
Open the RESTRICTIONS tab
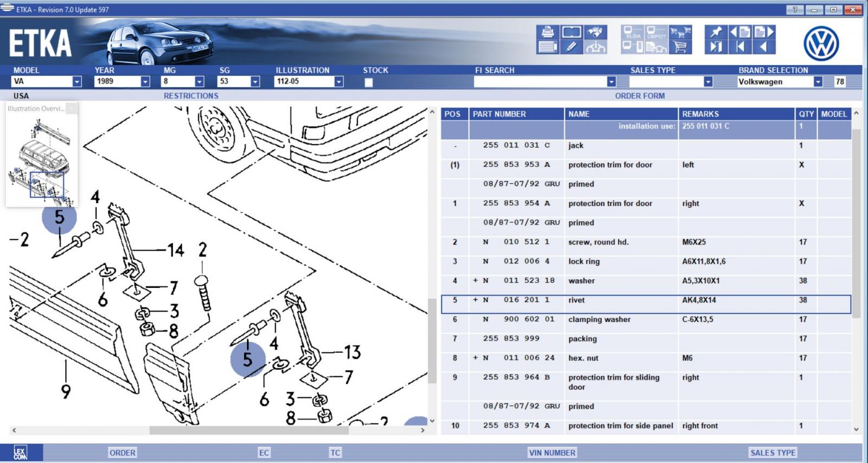coord(191,96)
